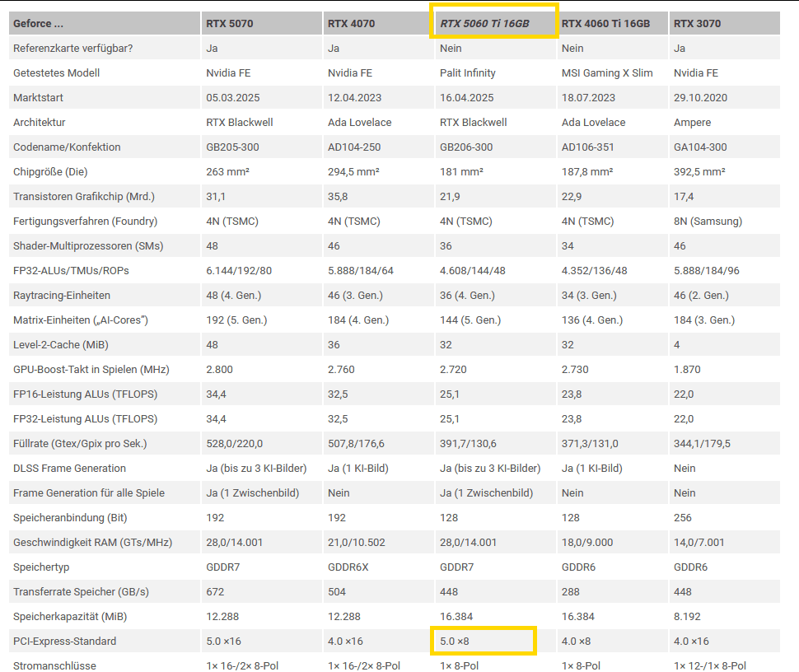Click transistor count 31,1
Viewport: 799px width, 672px height.
(x=216, y=197)
